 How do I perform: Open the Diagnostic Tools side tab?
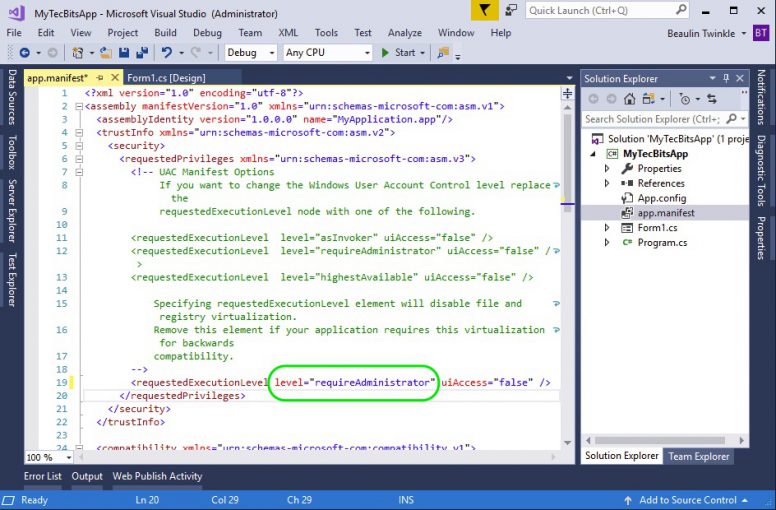(761, 171)
